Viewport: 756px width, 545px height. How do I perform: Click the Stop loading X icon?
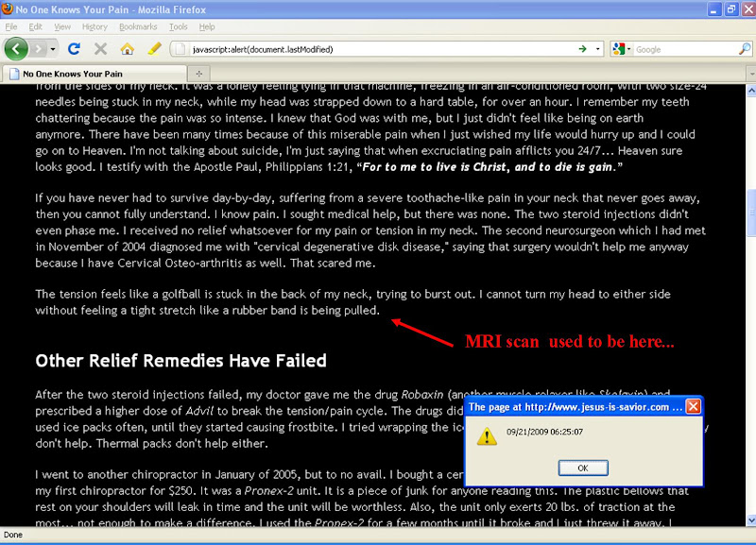(x=100, y=49)
